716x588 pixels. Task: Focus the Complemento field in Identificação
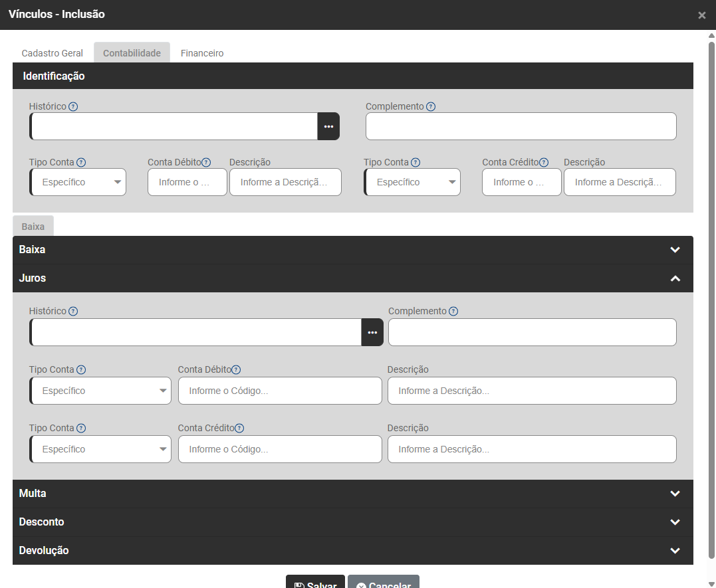(521, 126)
